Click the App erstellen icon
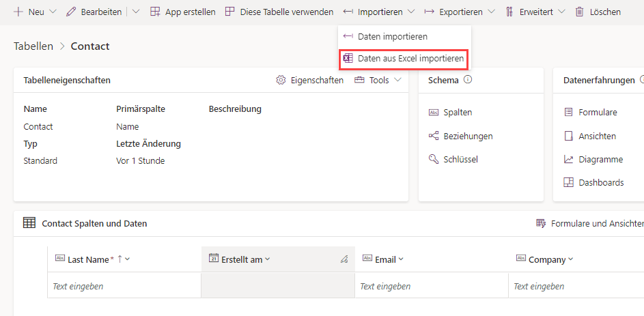Viewport: 644px width, 316px height. tap(155, 12)
